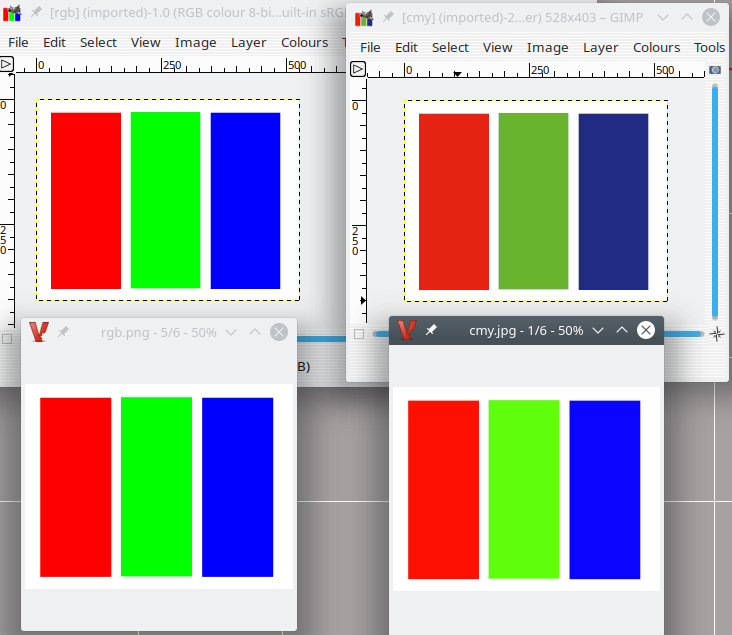Screen dimensions: 732x635
Task: Click vertical ruler in cmy GIMP window
Action: pos(359,201)
